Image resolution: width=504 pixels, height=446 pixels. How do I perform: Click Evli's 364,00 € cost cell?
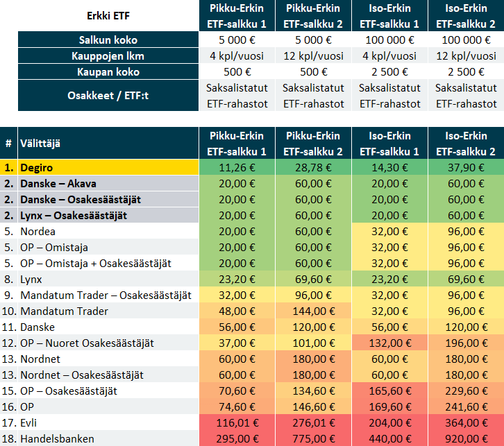(x=466, y=422)
